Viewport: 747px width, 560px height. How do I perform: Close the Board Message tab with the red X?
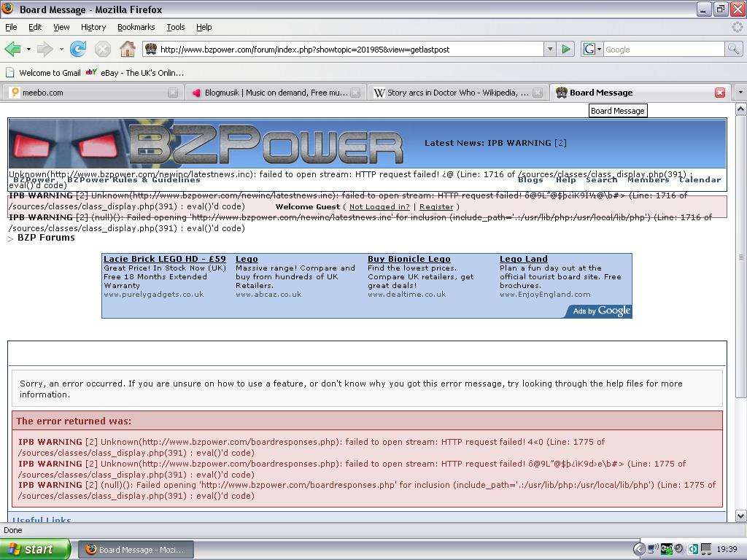click(x=720, y=93)
